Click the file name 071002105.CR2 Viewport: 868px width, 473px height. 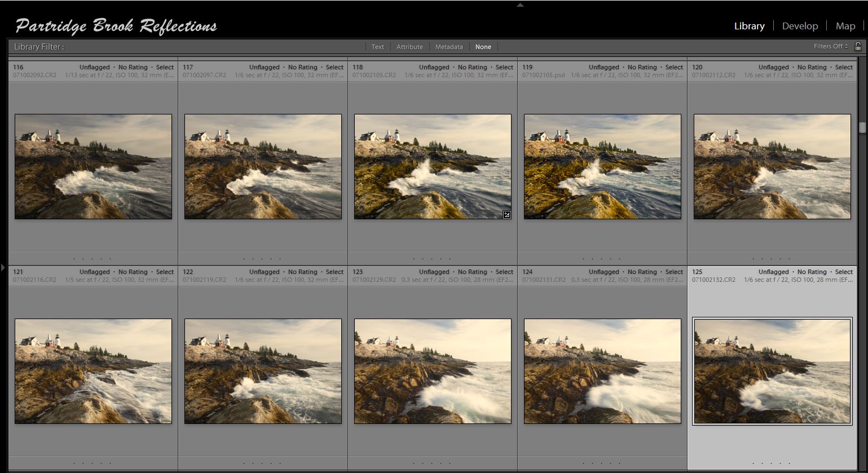pos(374,75)
